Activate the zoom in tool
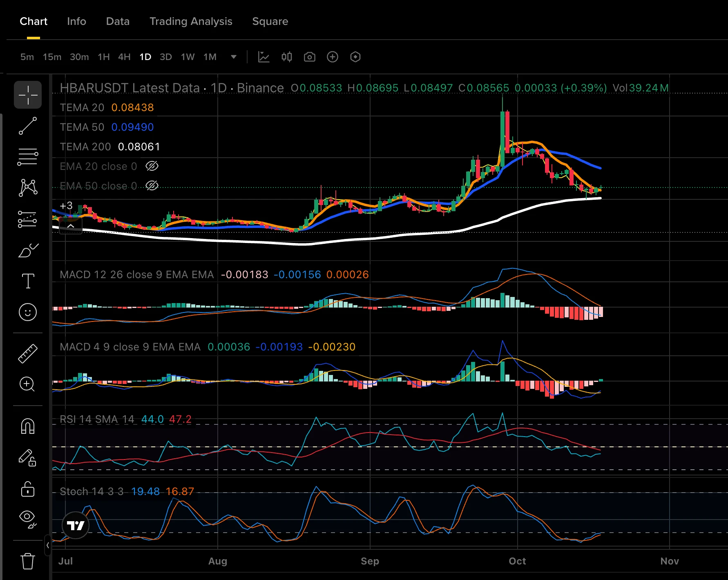728x580 pixels. [x=27, y=384]
